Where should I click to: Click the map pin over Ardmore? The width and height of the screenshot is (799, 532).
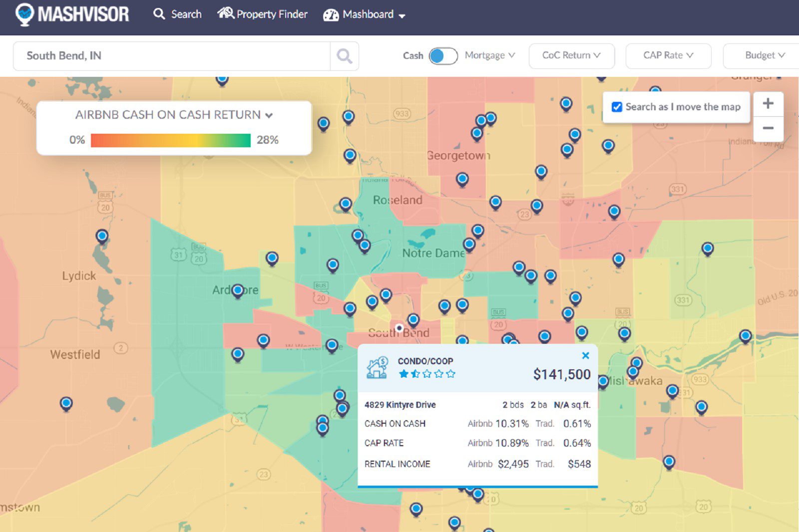point(238,290)
